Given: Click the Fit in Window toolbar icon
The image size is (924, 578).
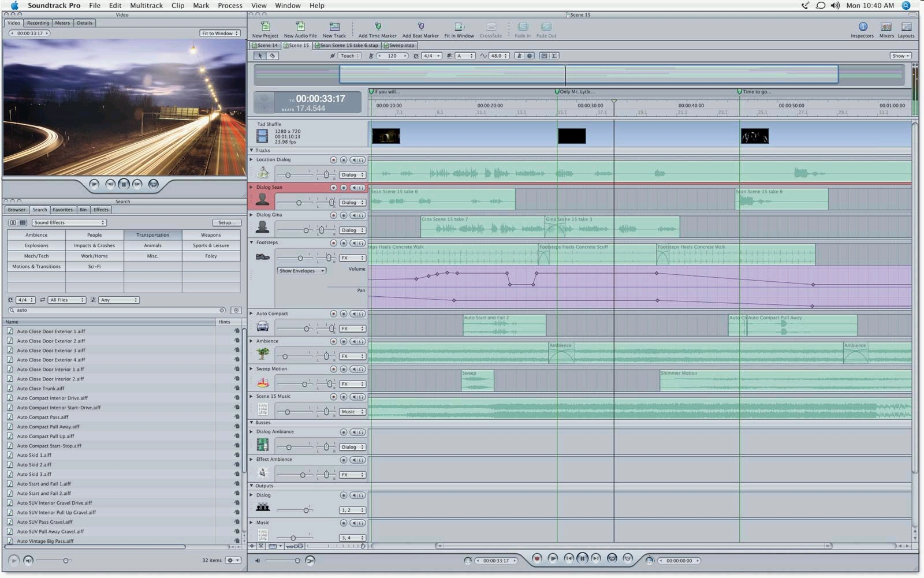Looking at the screenshot, I should [x=459, y=27].
